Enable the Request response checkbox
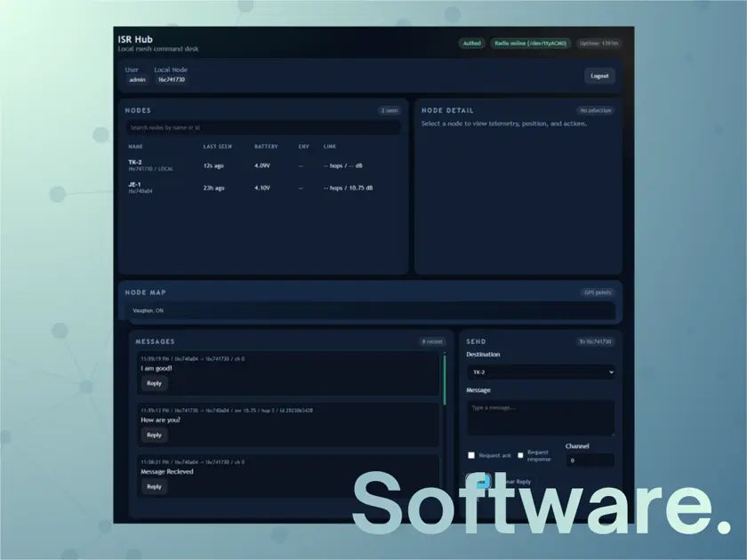Image resolution: width=747 pixels, height=560 pixels. click(x=518, y=453)
